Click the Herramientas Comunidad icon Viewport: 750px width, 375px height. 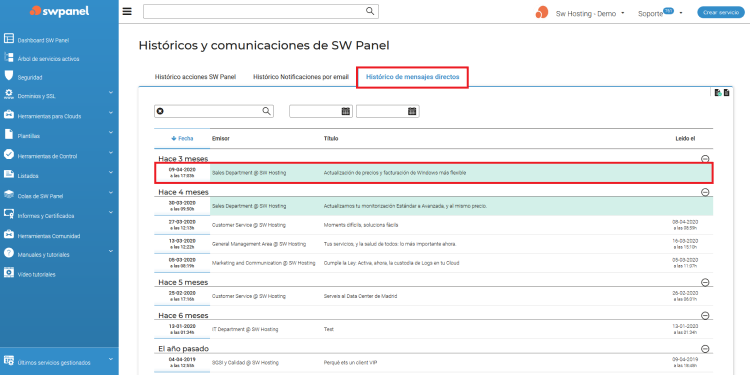[9, 234]
